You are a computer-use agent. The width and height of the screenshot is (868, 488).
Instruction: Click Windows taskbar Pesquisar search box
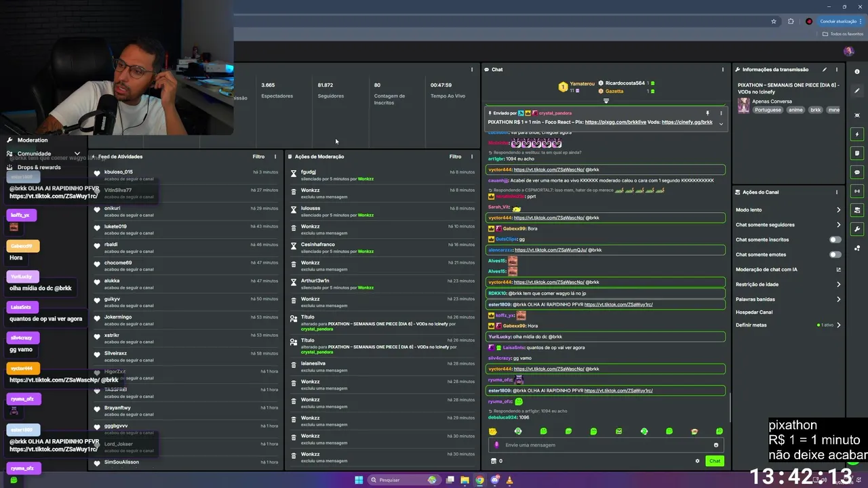403,480
